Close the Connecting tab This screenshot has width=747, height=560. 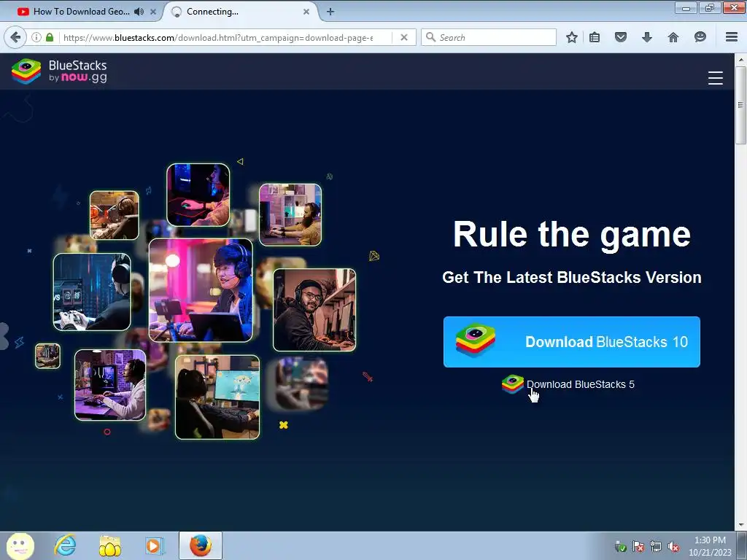click(x=306, y=12)
